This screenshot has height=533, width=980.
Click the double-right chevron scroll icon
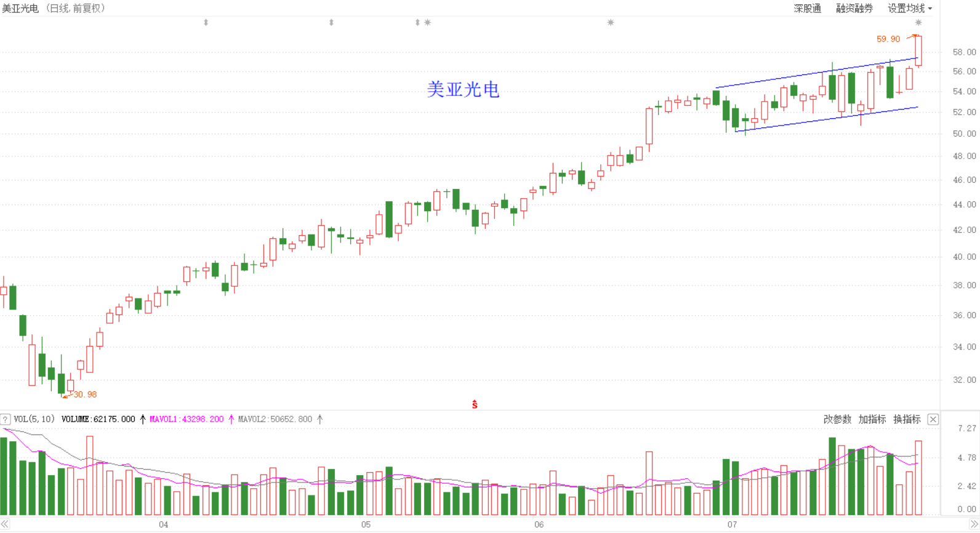(x=974, y=524)
